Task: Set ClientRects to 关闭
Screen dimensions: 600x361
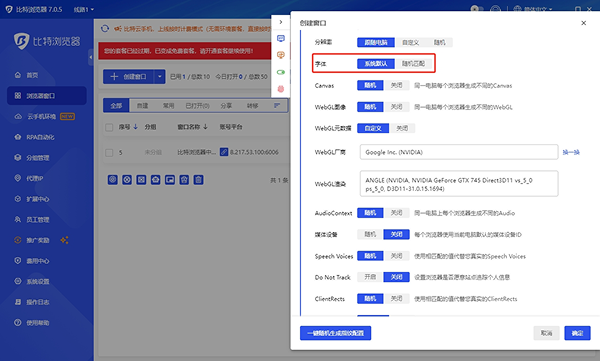Action: 396,298
